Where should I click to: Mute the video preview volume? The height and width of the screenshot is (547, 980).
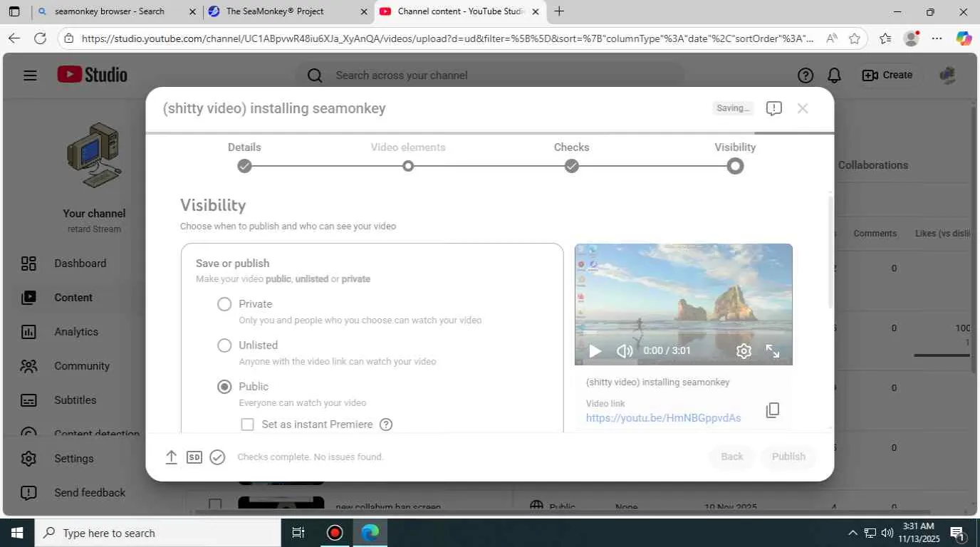pos(625,350)
